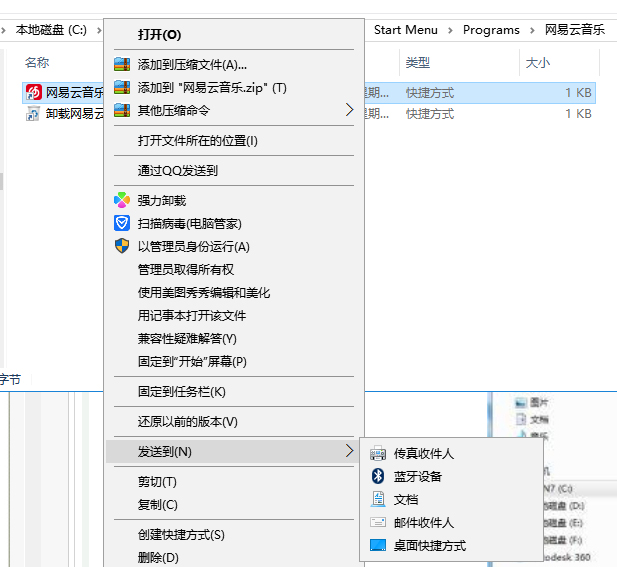Select 管理员取得所有权
This screenshot has height=567, width=617.
tap(234, 269)
